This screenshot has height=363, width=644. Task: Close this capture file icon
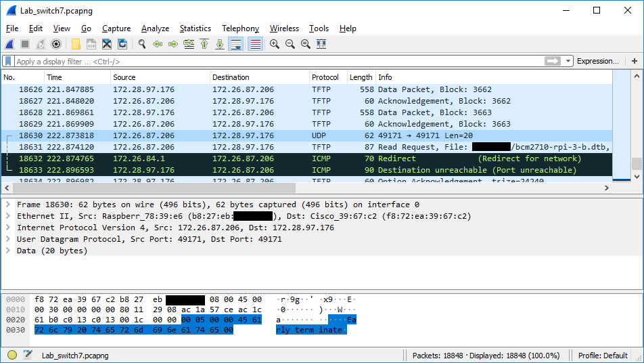click(x=107, y=44)
